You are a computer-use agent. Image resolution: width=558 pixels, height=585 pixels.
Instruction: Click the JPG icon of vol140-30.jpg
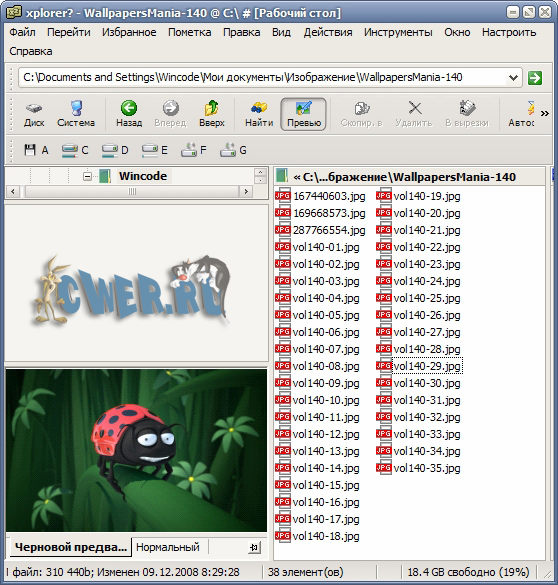click(383, 383)
